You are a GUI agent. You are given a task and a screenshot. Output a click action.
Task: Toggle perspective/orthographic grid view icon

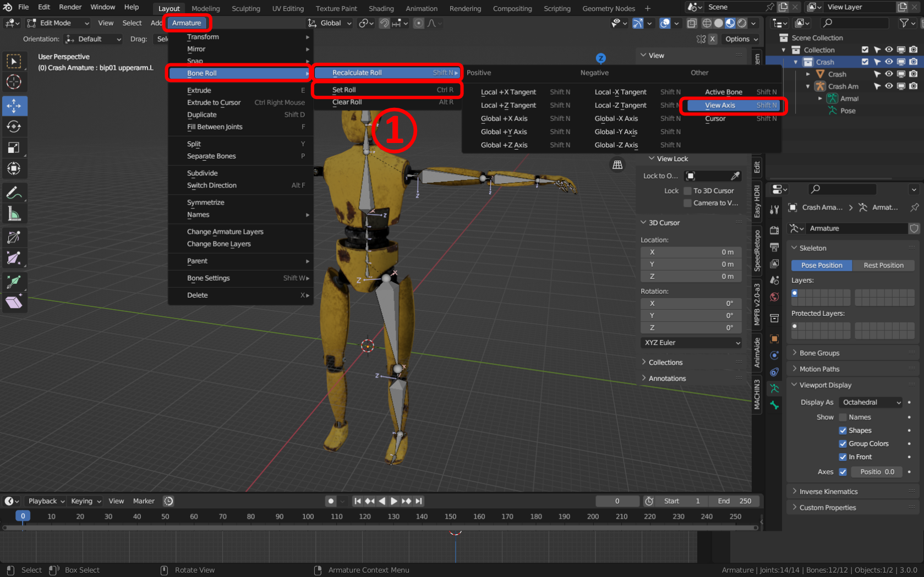click(x=617, y=164)
